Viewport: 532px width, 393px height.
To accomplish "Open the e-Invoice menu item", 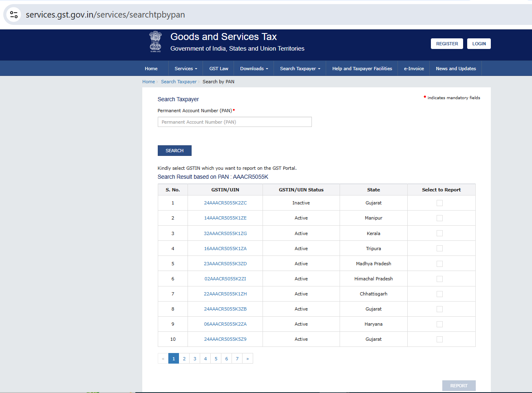I will tap(414, 69).
